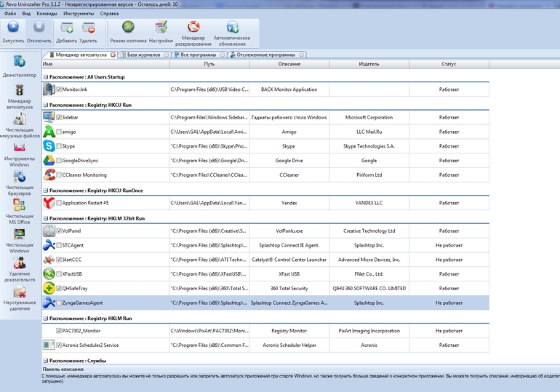Activate Режим охотника (hunter mode)
This screenshot has height=392, width=560.
128,27
